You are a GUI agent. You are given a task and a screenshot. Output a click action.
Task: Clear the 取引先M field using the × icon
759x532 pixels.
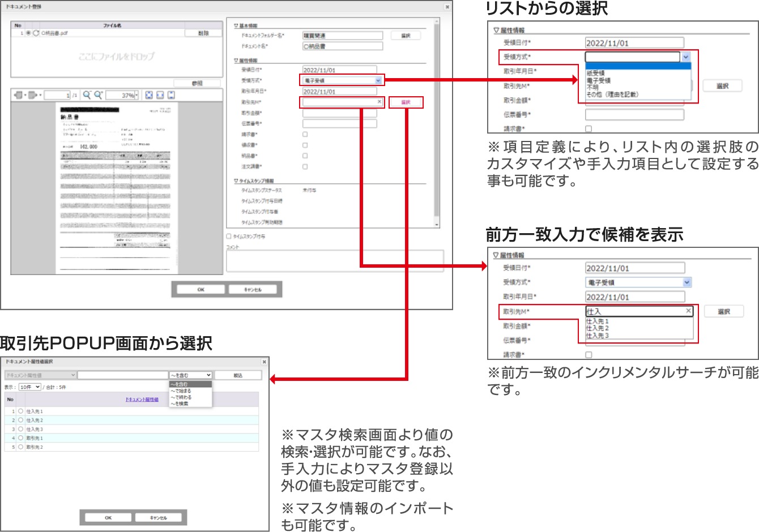380,102
